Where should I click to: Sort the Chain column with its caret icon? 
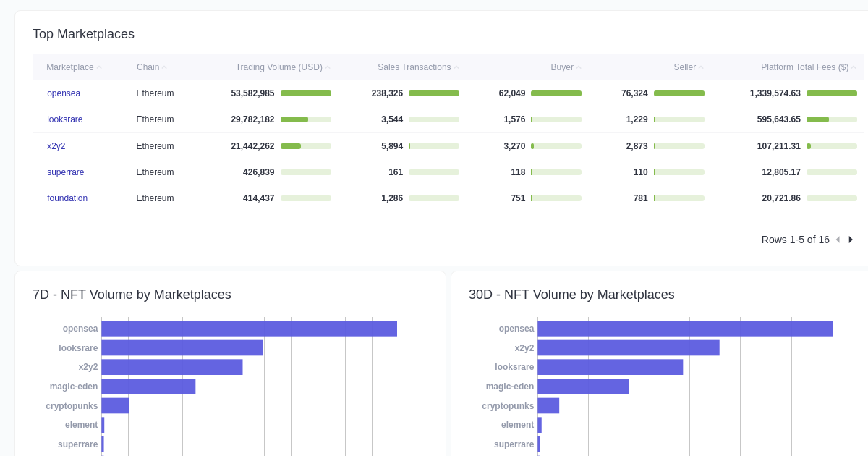click(165, 67)
